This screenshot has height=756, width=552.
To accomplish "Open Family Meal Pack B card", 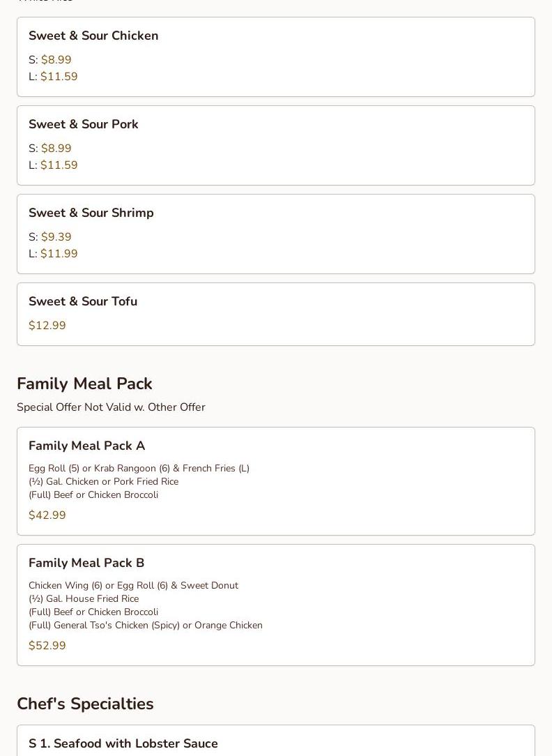I will 276,605.
